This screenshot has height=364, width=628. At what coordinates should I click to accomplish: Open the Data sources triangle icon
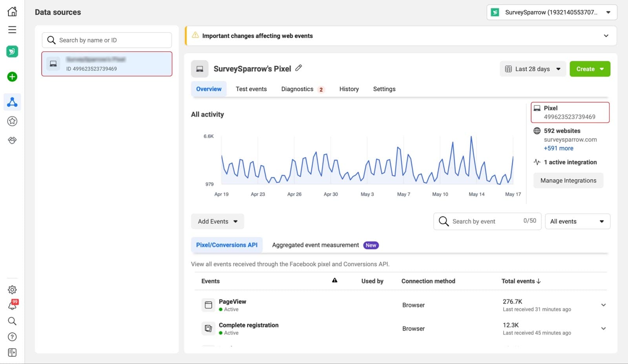click(12, 102)
